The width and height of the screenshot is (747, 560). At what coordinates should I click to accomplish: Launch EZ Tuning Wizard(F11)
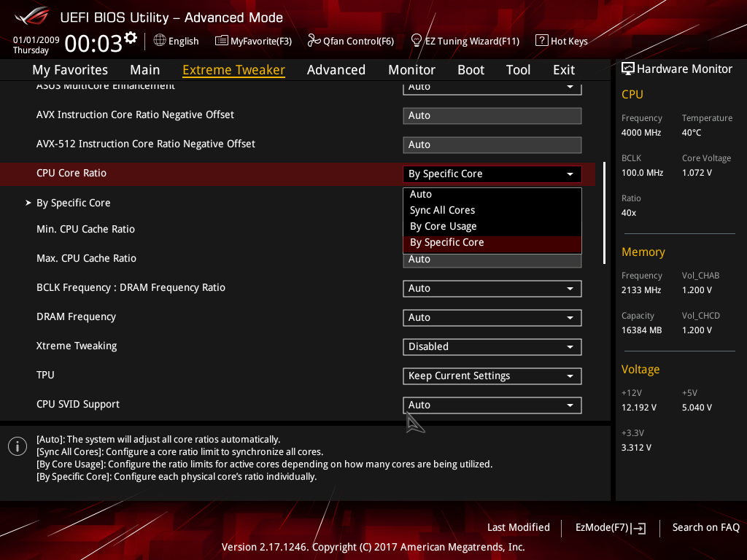point(465,41)
